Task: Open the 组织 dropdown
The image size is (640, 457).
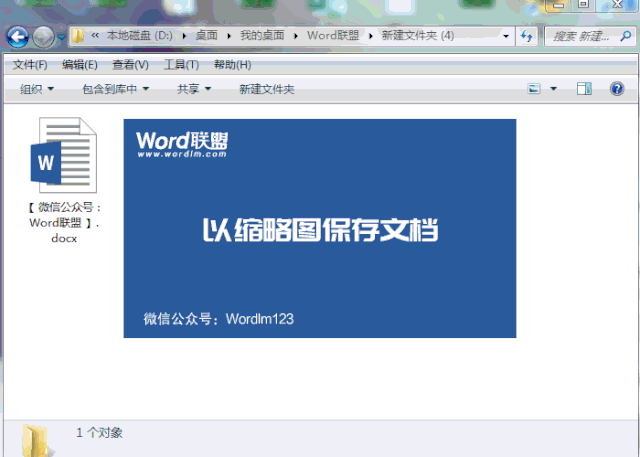Action: point(37,89)
